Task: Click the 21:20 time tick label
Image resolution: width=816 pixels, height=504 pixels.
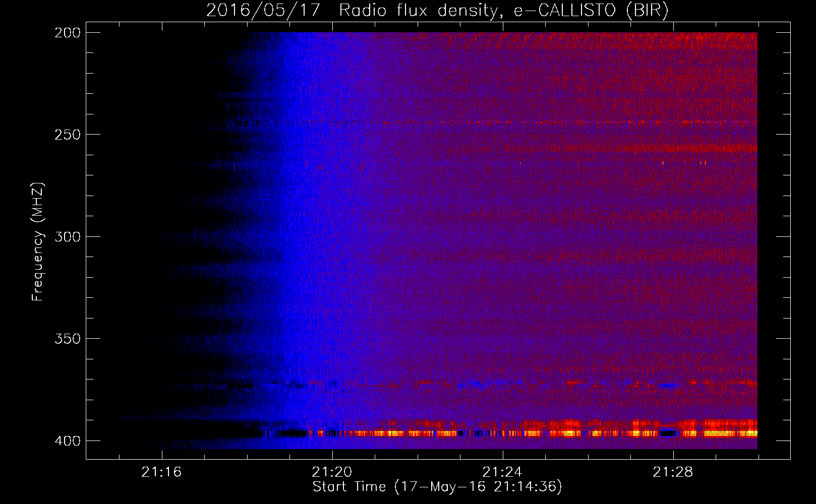Action: tap(332, 472)
